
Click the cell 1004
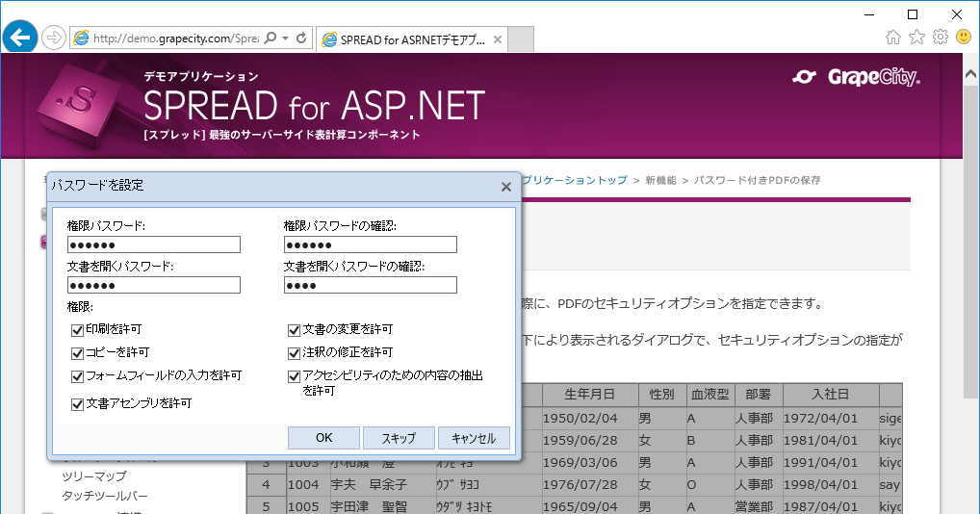tap(307, 485)
